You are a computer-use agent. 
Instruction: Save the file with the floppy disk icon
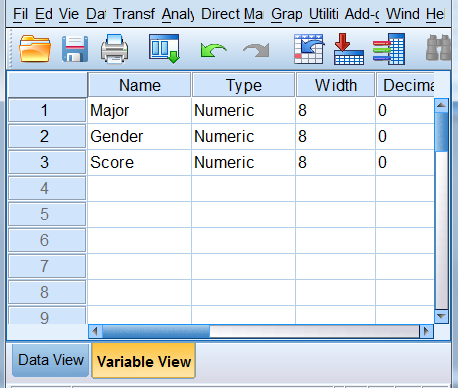(75, 49)
